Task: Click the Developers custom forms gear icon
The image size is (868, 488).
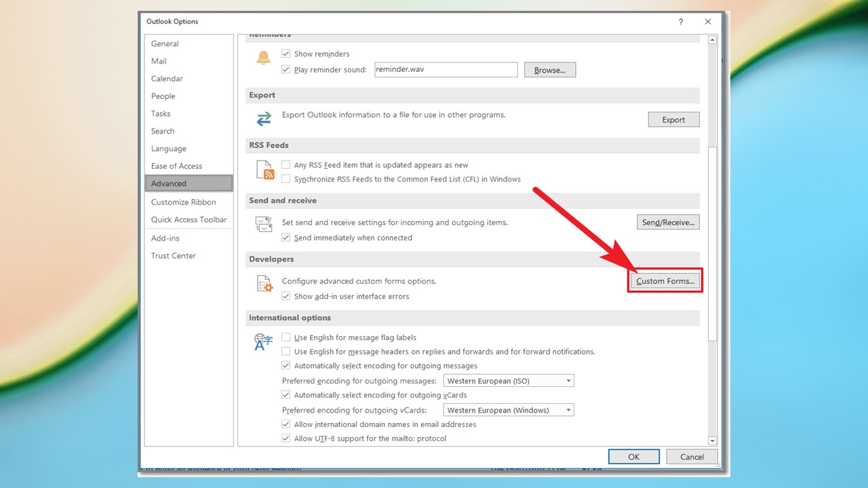Action: pos(264,283)
